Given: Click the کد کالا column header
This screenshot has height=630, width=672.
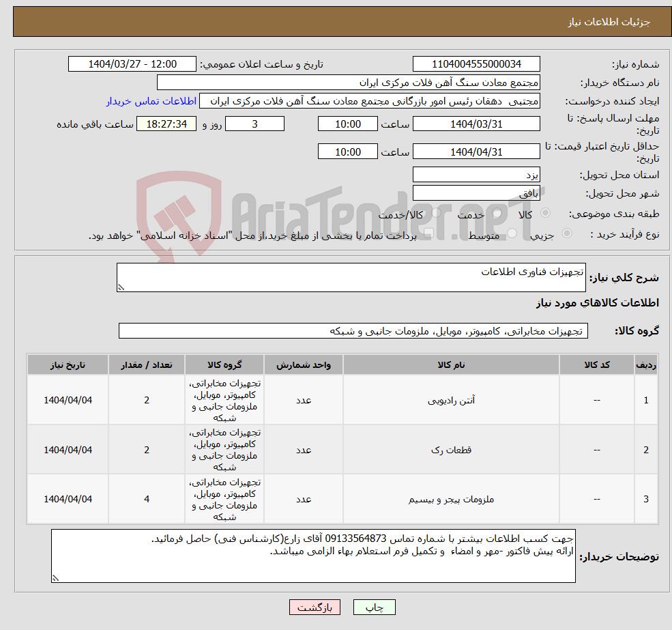Looking at the screenshot, I should click(x=596, y=365).
